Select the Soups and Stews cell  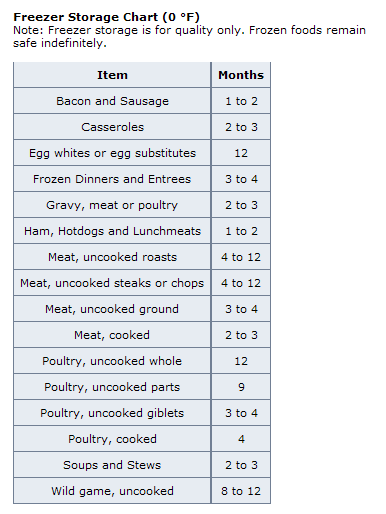tap(112, 465)
